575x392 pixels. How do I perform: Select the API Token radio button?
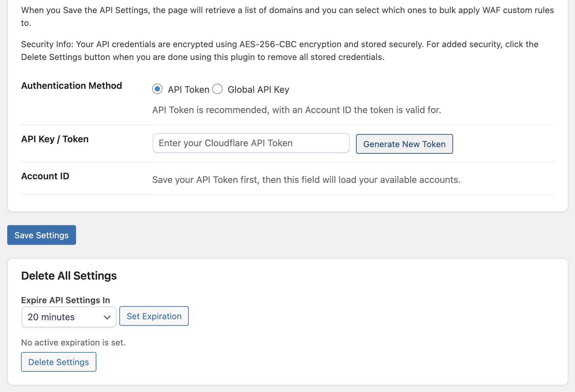tap(157, 89)
